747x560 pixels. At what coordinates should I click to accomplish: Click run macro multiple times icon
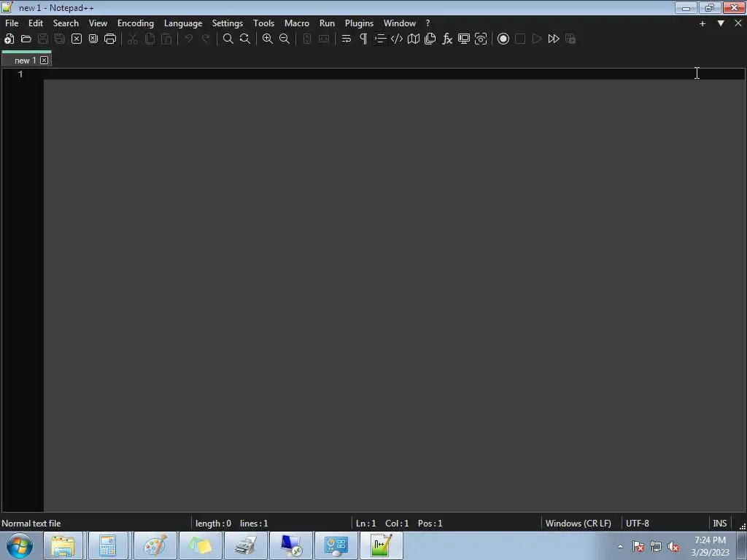point(554,39)
